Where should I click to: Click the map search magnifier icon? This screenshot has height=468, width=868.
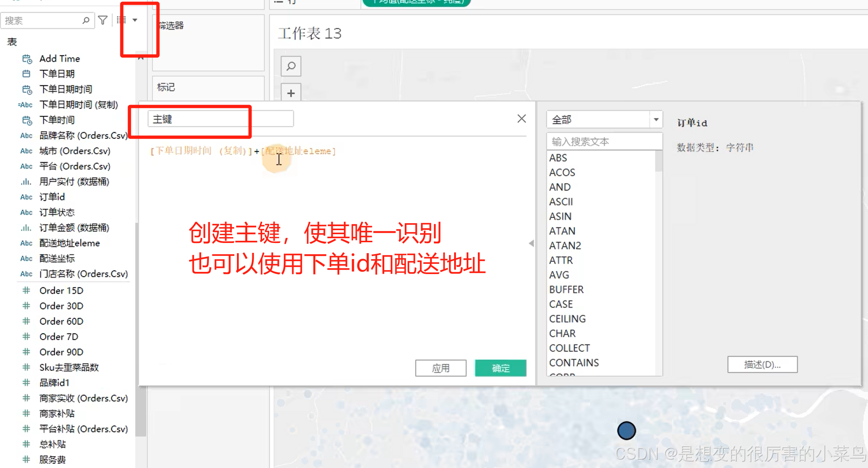point(291,66)
